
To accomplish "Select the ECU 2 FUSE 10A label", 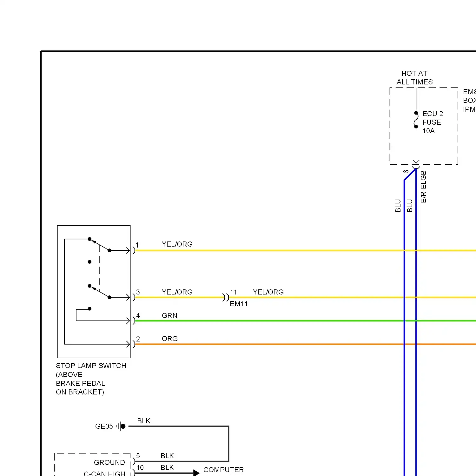I will coord(433,122).
